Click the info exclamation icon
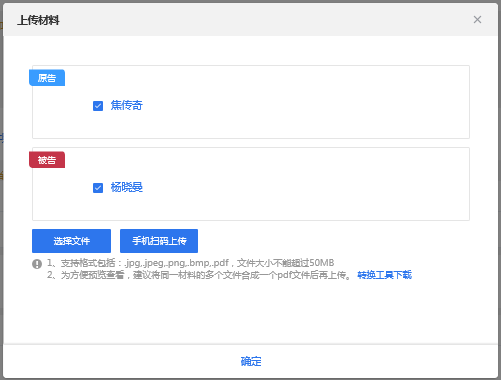501x380 pixels. pyautogui.click(x=37, y=264)
